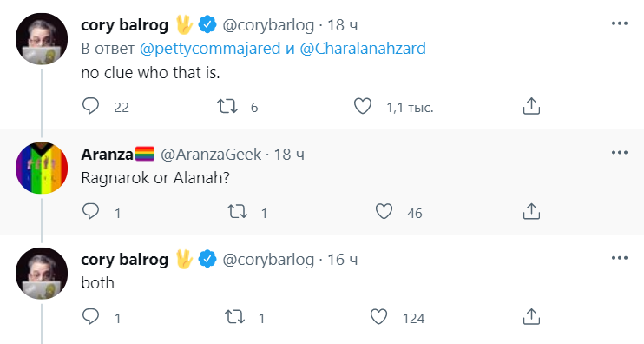Share the "both" tweet
The image size is (644, 344).
click(x=531, y=317)
